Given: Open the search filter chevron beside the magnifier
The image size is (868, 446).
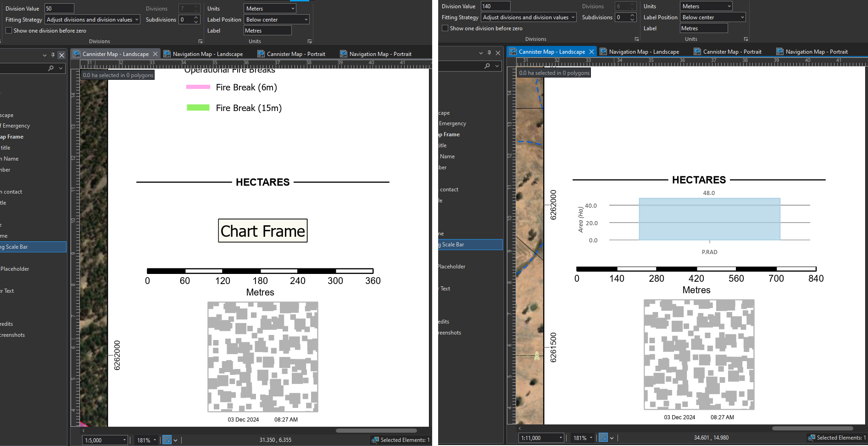Looking at the screenshot, I should pyautogui.click(x=61, y=68).
